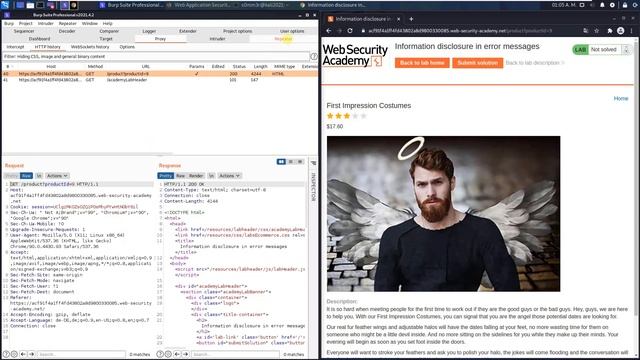The width and height of the screenshot is (640, 360).
Task: Open the response search settings gear
Action: pos(168,354)
